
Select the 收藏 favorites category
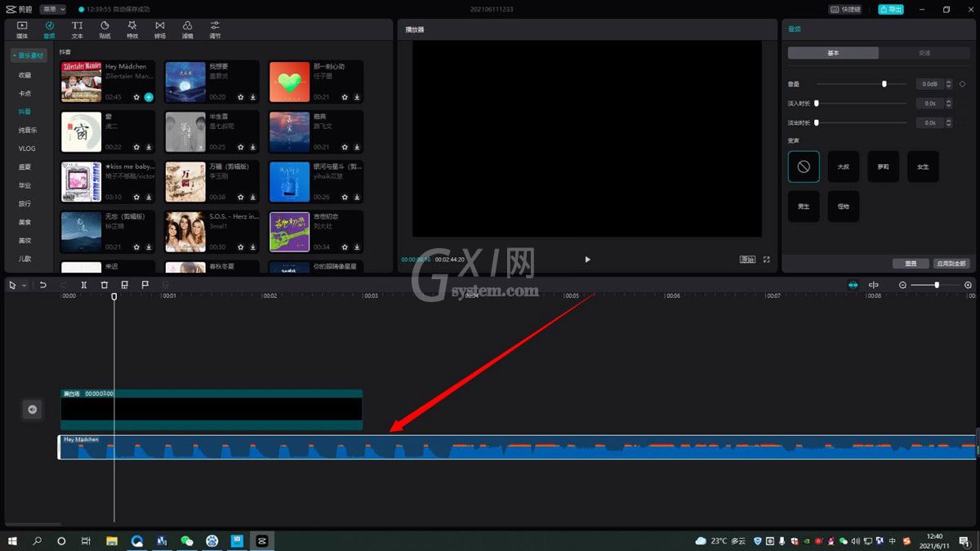coord(25,75)
